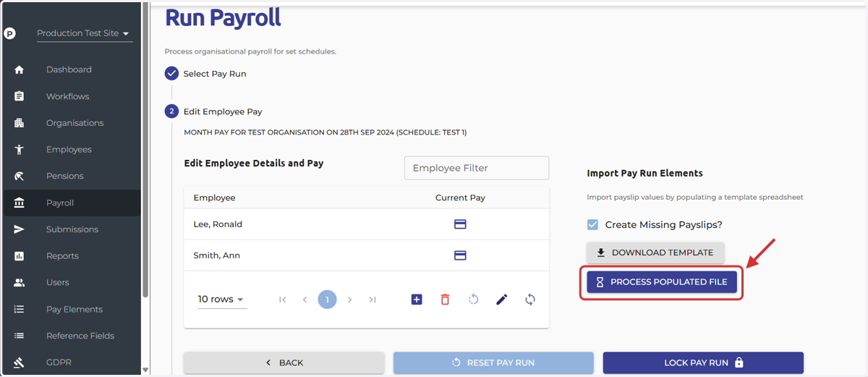
Task: Click Edit Employee Details and Pay heading
Action: pyautogui.click(x=254, y=164)
